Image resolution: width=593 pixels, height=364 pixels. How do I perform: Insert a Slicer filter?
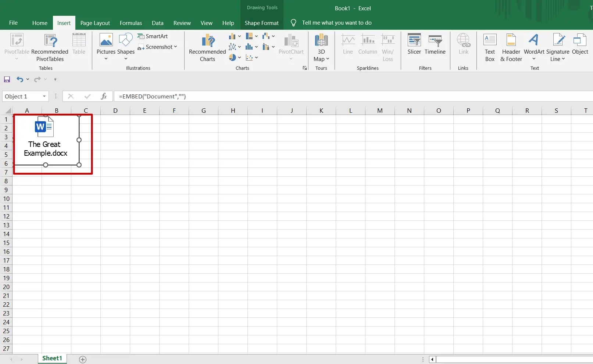click(414, 45)
